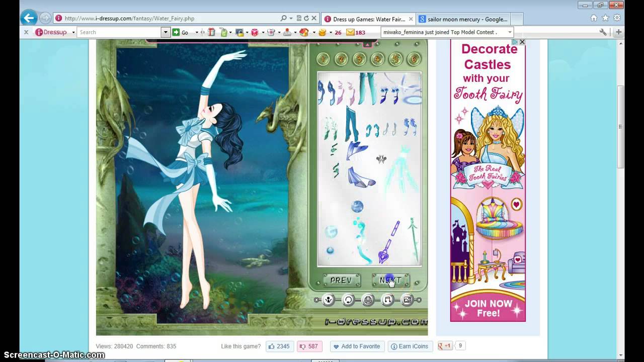
Task: Click the pink gift box toolbar icon
Action: [255, 32]
